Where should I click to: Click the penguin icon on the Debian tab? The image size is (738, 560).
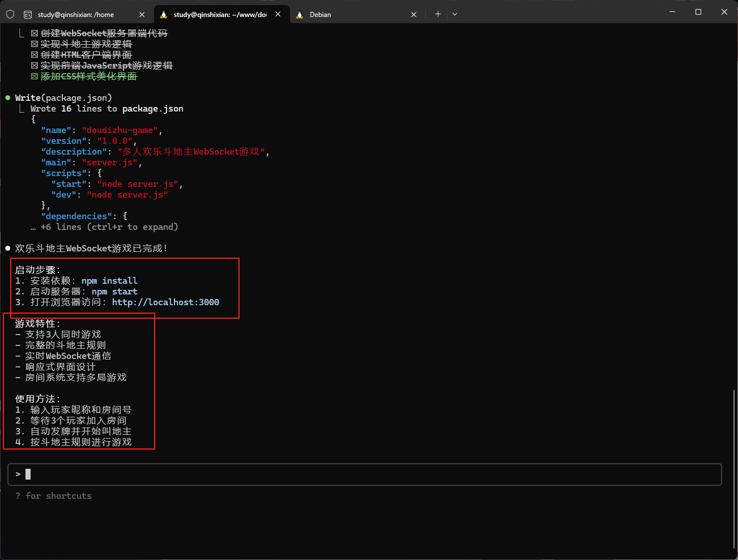click(299, 14)
